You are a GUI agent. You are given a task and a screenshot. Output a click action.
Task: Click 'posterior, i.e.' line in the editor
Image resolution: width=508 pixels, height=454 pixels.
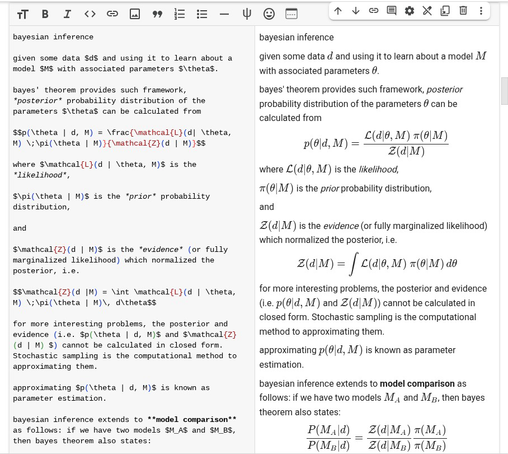46,271
